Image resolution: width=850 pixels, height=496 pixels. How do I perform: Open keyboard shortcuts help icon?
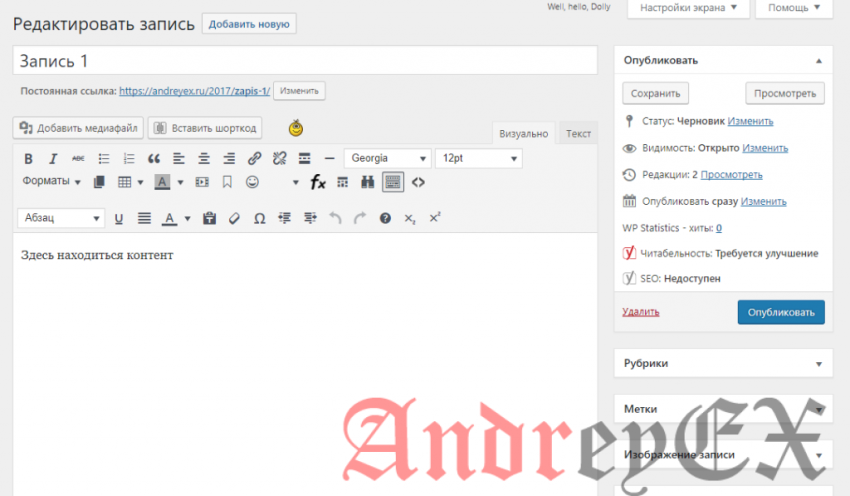[385, 218]
